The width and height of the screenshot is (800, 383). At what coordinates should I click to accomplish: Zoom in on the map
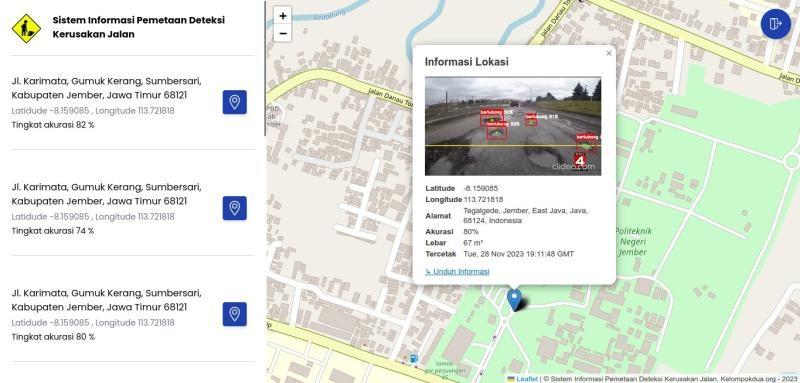pos(283,16)
